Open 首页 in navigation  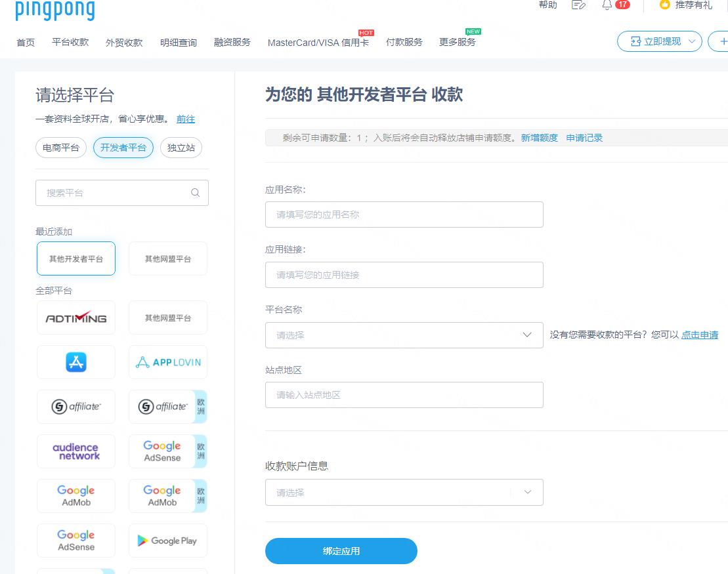coord(26,43)
